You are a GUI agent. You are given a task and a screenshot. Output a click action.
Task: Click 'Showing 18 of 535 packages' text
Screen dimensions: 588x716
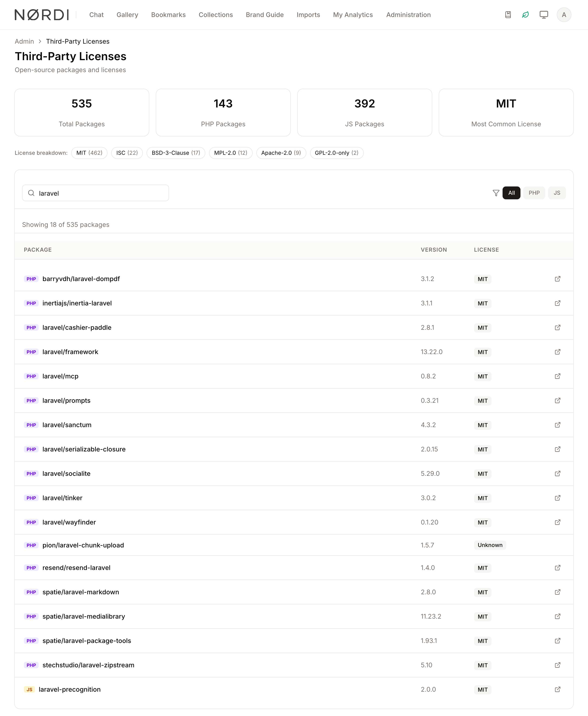66,225
